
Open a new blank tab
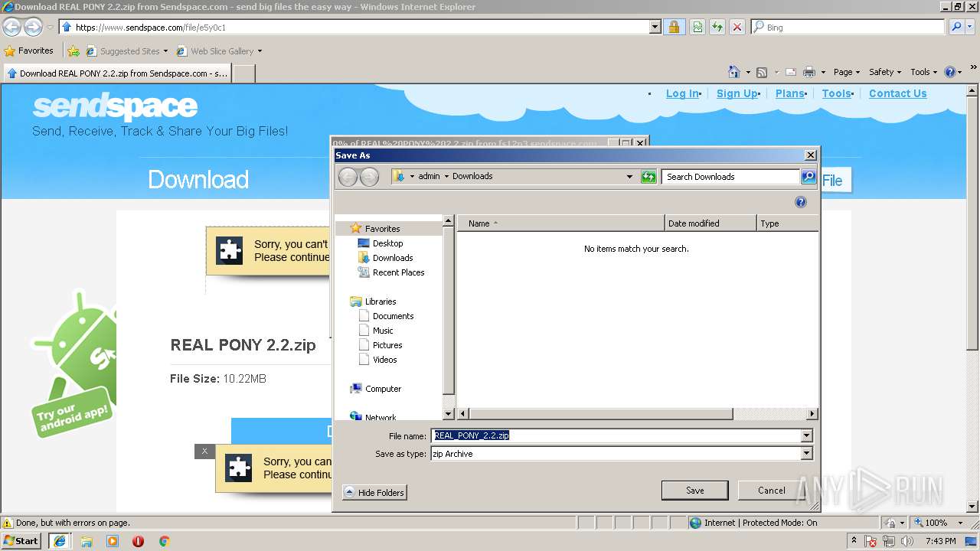coord(243,73)
